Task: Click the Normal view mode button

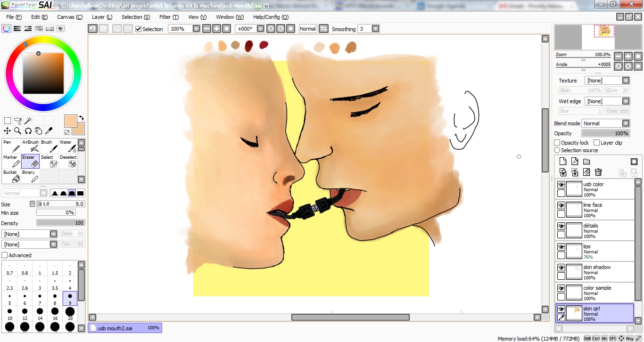Action: click(307, 29)
